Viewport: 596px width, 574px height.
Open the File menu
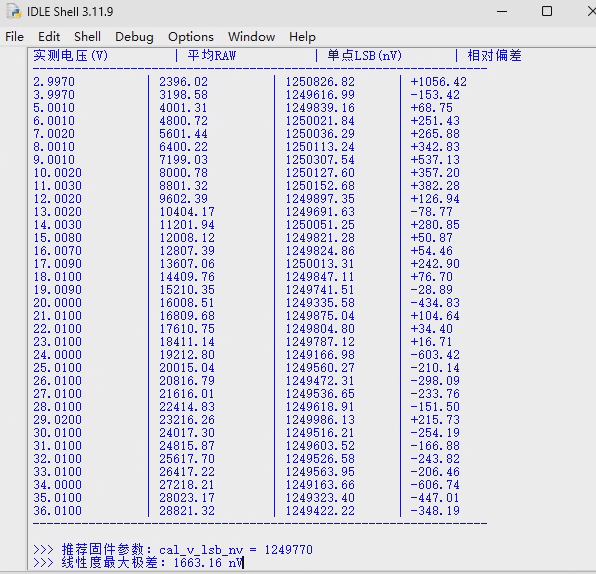(14, 37)
